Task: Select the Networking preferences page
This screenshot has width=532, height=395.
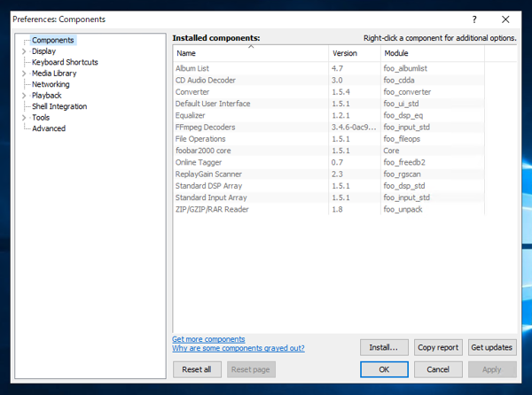Action: [x=51, y=84]
